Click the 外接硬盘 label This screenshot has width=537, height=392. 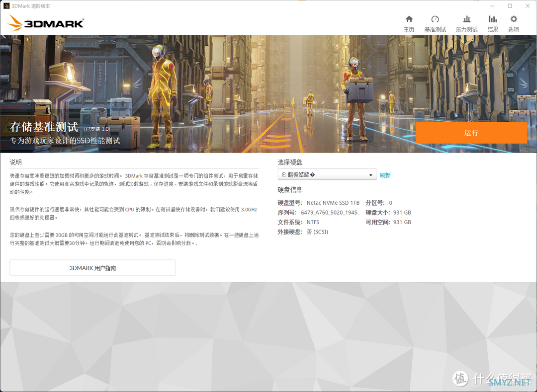(x=290, y=232)
